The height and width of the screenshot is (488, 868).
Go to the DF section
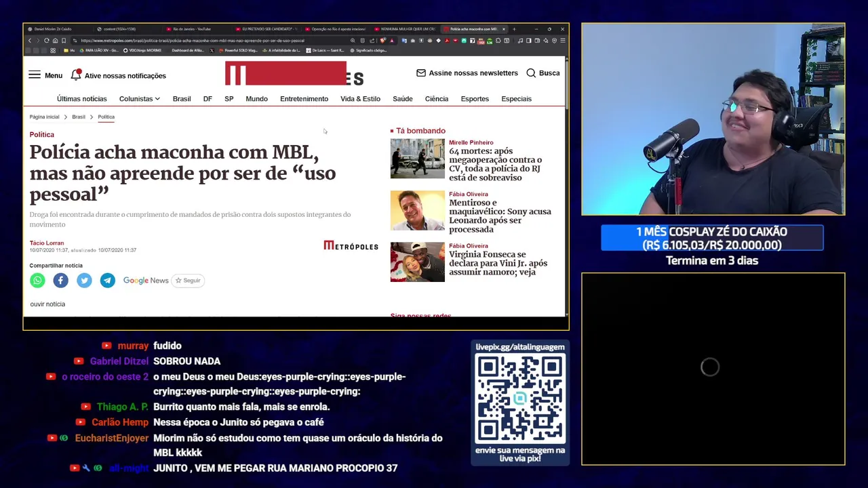[x=208, y=99]
